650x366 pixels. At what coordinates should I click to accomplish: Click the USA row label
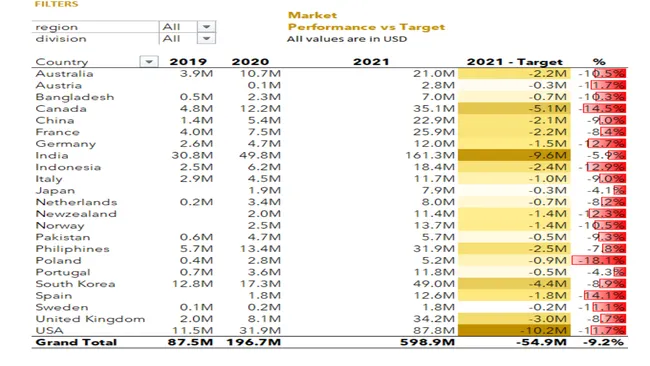click(x=49, y=330)
